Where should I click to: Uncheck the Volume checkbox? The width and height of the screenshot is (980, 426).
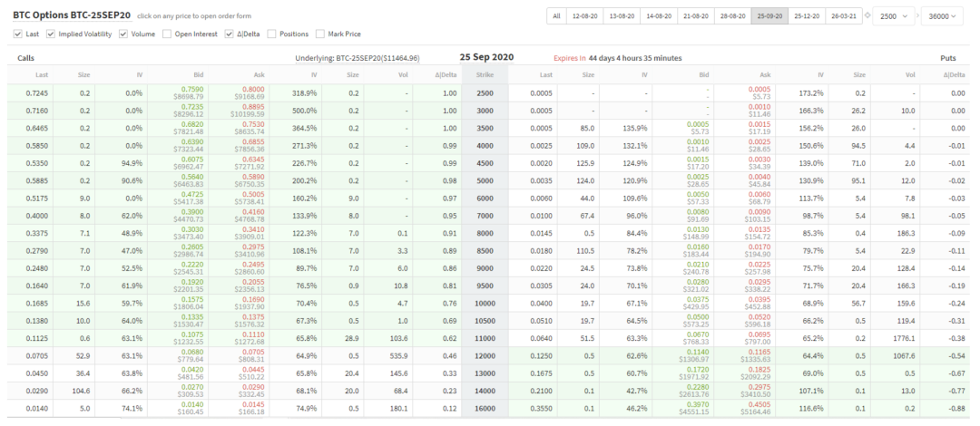click(x=123, y=34)
